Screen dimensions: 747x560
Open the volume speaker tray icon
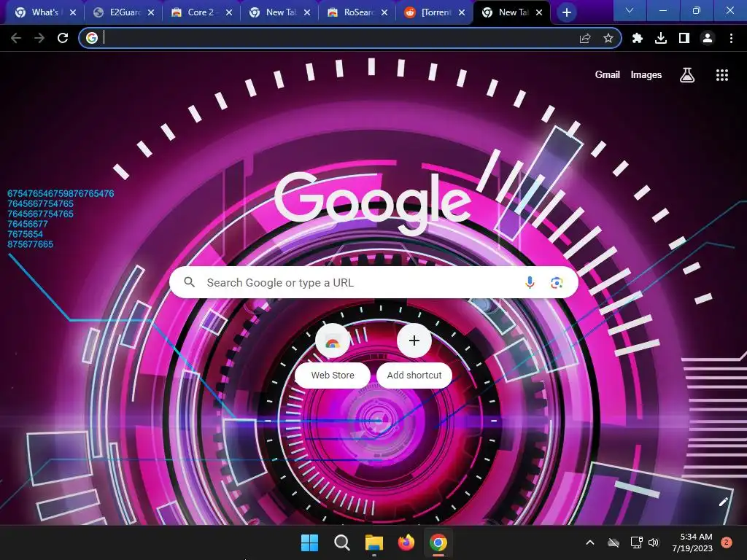(654, 542)
